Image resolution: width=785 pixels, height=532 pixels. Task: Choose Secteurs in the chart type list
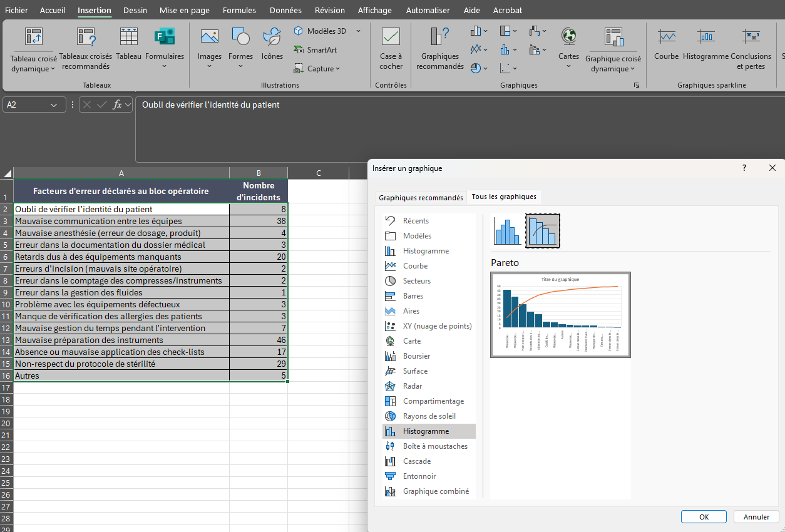point(416,281)
